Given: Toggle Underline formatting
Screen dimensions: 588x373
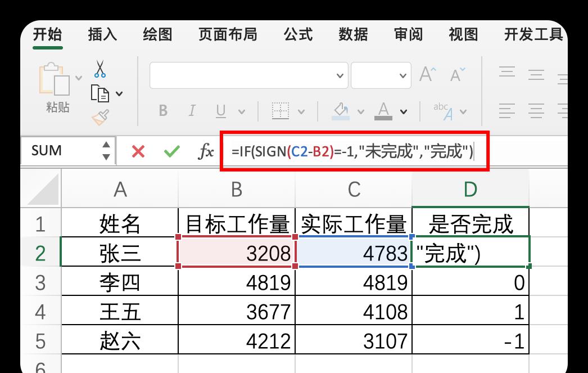Looking at the screenshot, I should (x=220, y=111).
